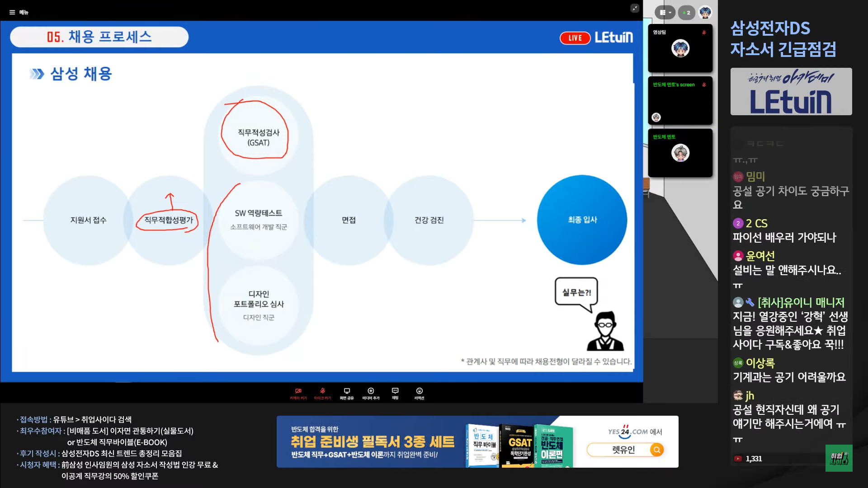Image resolution: width=868 pixels, height=488 pixels.
Task: Open the hamburger 메뉴 at top left
Action: tap(13, 12)
